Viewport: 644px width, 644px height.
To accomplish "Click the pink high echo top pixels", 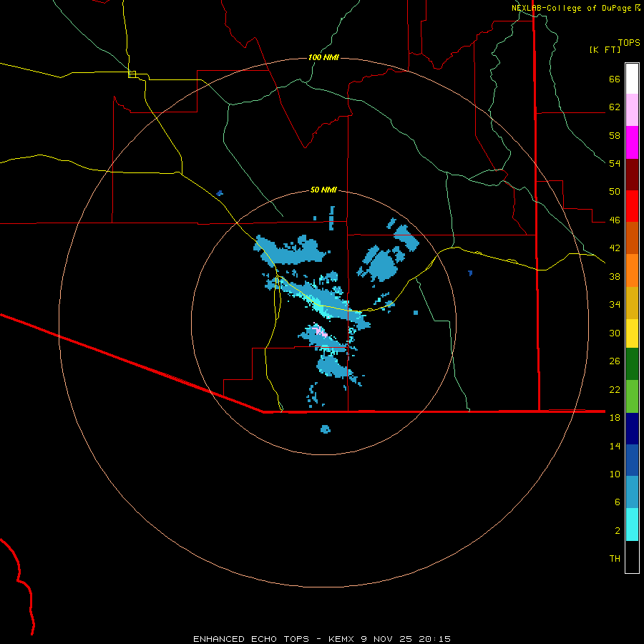I will coord(321,331).
